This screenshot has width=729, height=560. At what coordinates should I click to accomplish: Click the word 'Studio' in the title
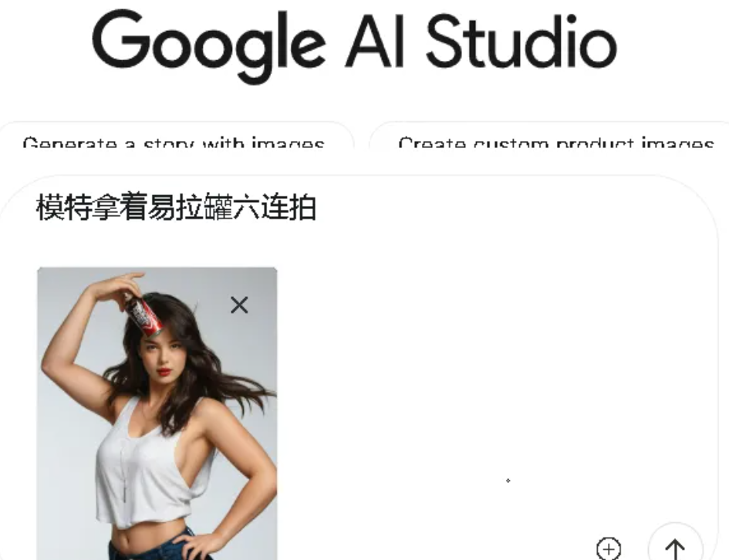[x=521, y=42]
